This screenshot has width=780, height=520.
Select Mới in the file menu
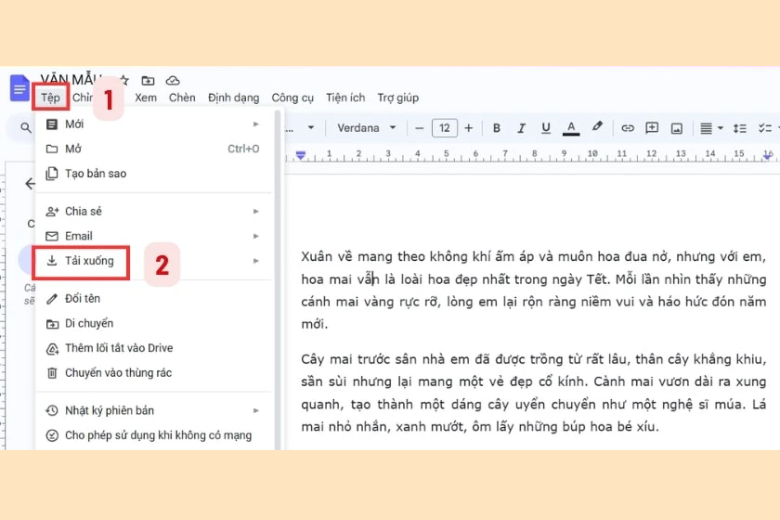(154, 124)
